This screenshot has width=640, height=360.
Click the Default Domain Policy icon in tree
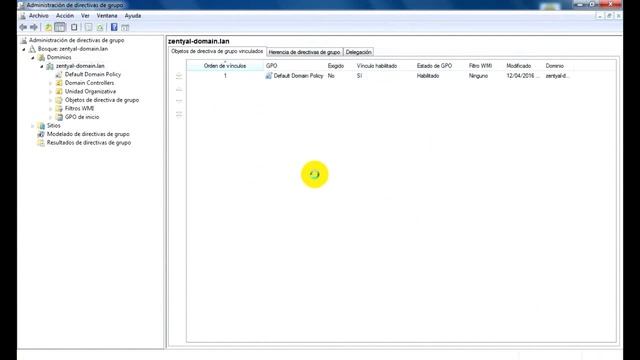[59, 74]
